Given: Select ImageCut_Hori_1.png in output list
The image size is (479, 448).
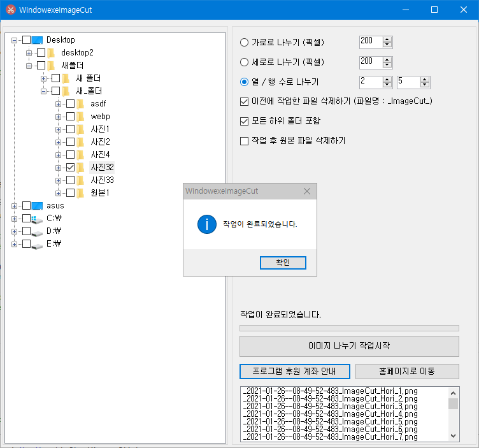Looking at the screenshot, I should 330,391.
